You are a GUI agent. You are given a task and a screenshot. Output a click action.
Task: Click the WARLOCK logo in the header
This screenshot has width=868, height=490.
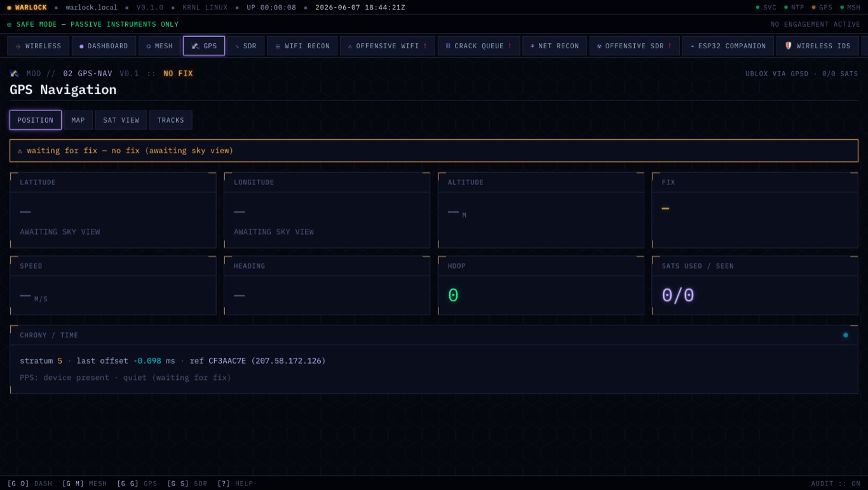27,8
